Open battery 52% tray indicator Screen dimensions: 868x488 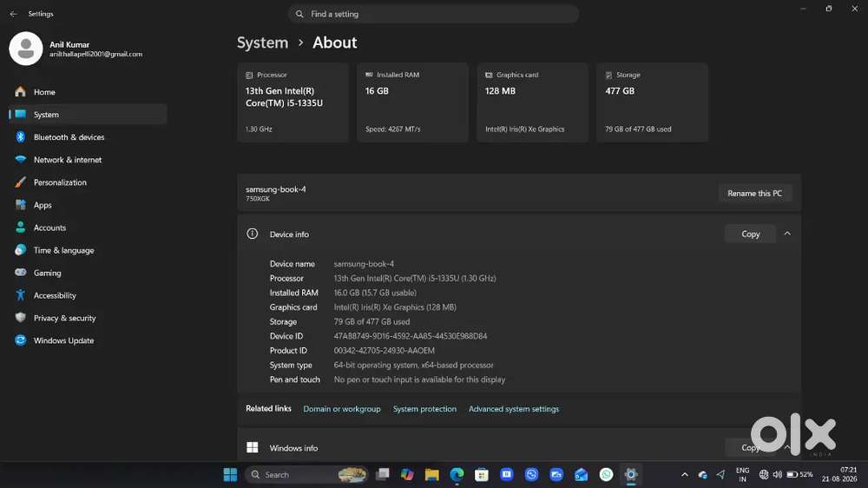800,475
